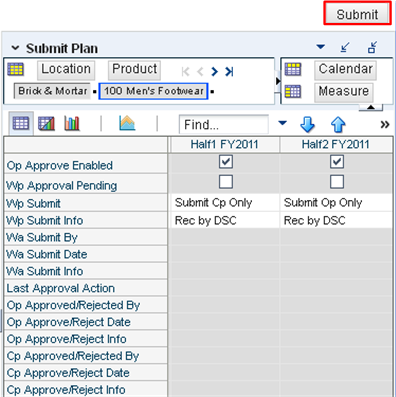Select Half1 FY2011 column header

point(225,144)
